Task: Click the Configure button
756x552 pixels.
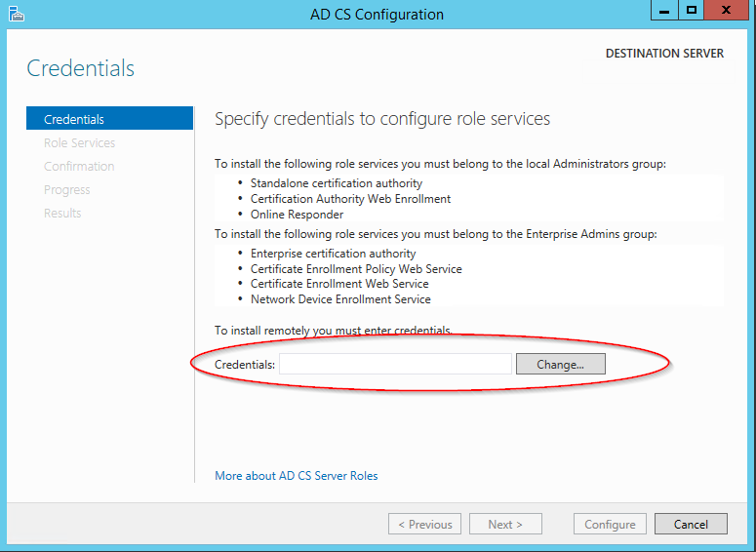Action: [x=610, y=524]
